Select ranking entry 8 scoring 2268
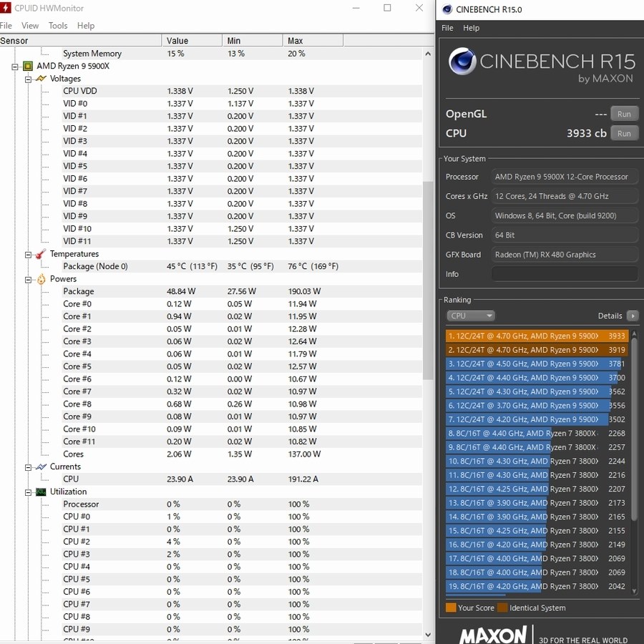This screenshot has width=644, height=644. click(537, 434)
